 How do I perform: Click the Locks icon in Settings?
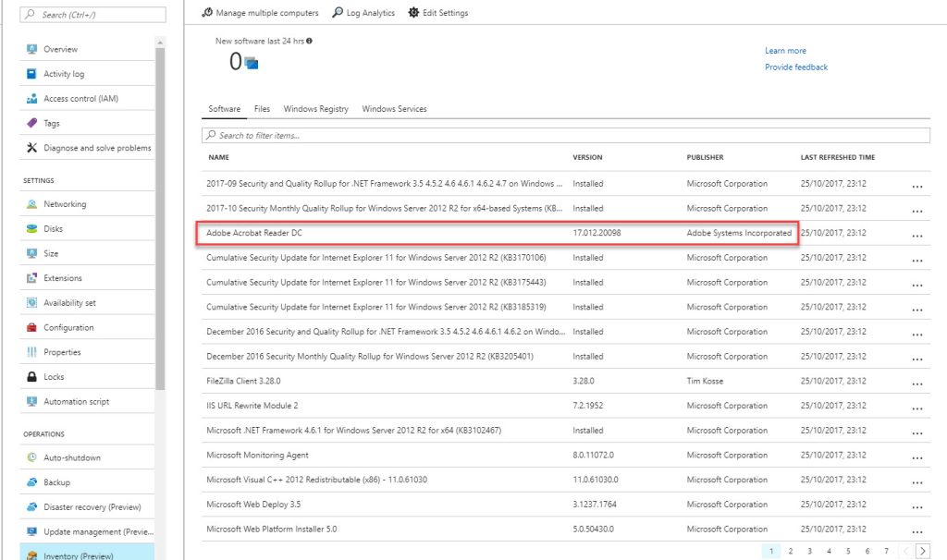coord(31,376)
